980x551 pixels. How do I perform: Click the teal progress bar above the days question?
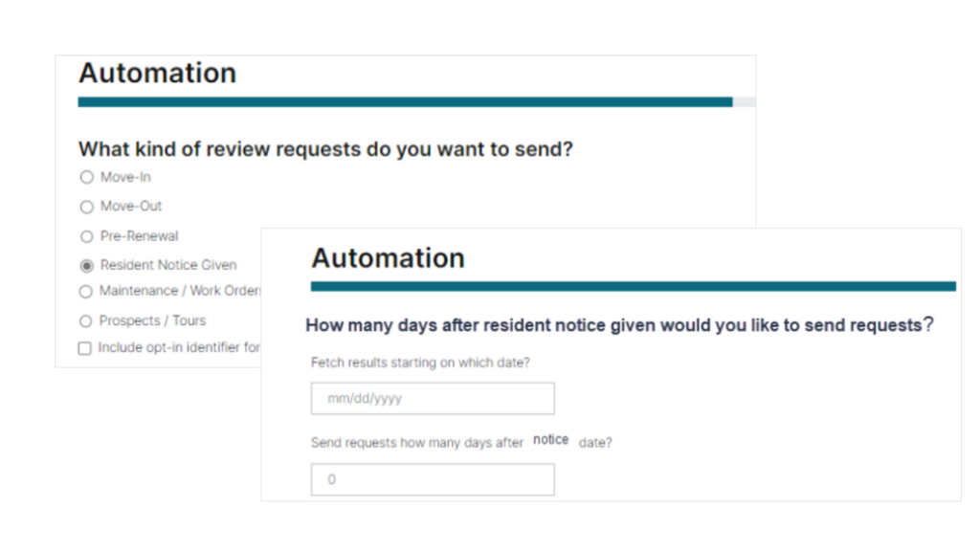[x=633, y=286]
